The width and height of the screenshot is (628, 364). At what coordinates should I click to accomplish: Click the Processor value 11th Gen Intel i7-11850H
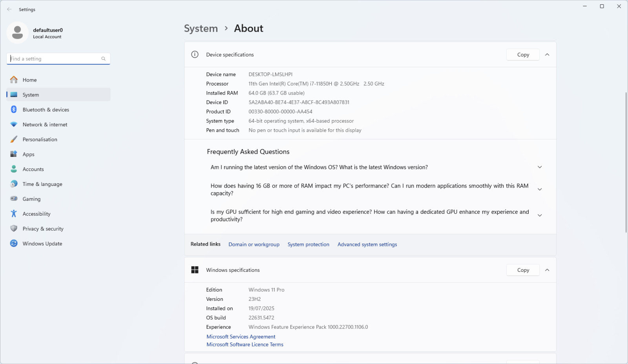316,84
